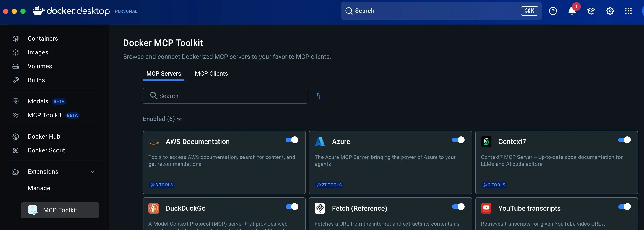Click the green maximize window button
Screen dimensions: 644x230
tap(23, 11)
